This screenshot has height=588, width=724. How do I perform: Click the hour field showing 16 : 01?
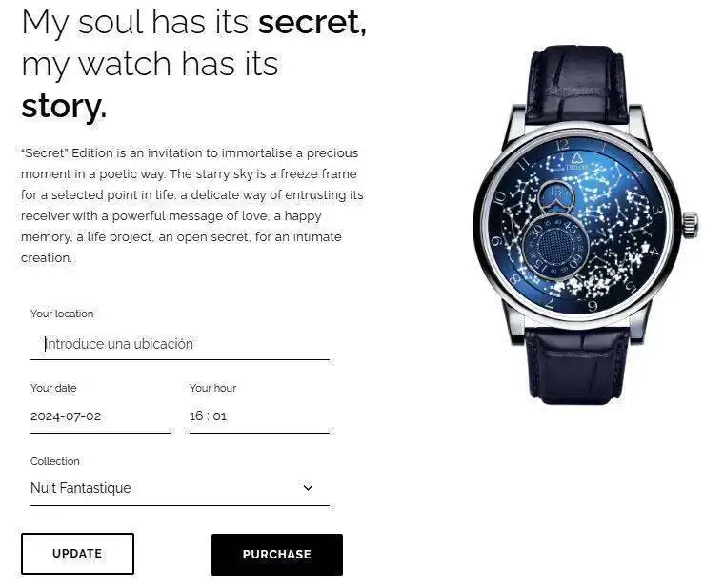pyautogui.click(x=259, y=416)
